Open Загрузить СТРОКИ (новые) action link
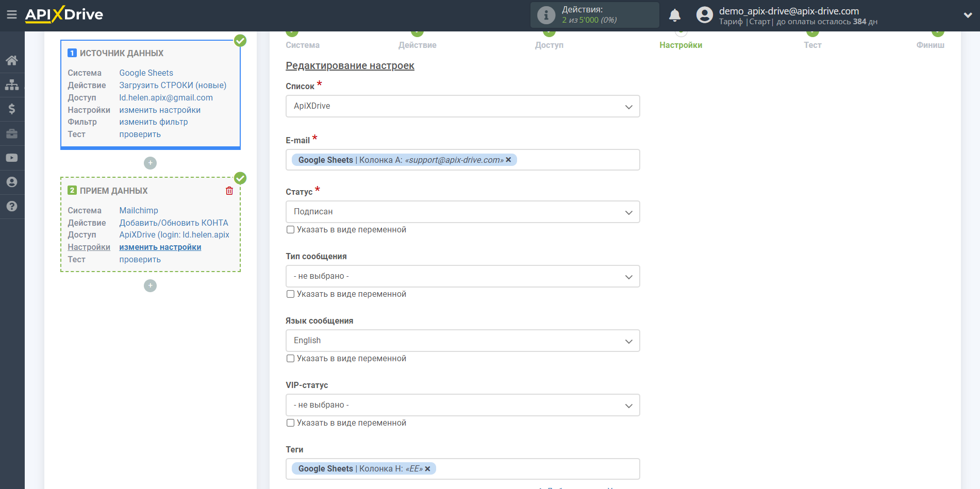The width and height of the screenshot is (980, 489). tap(173, 86)
